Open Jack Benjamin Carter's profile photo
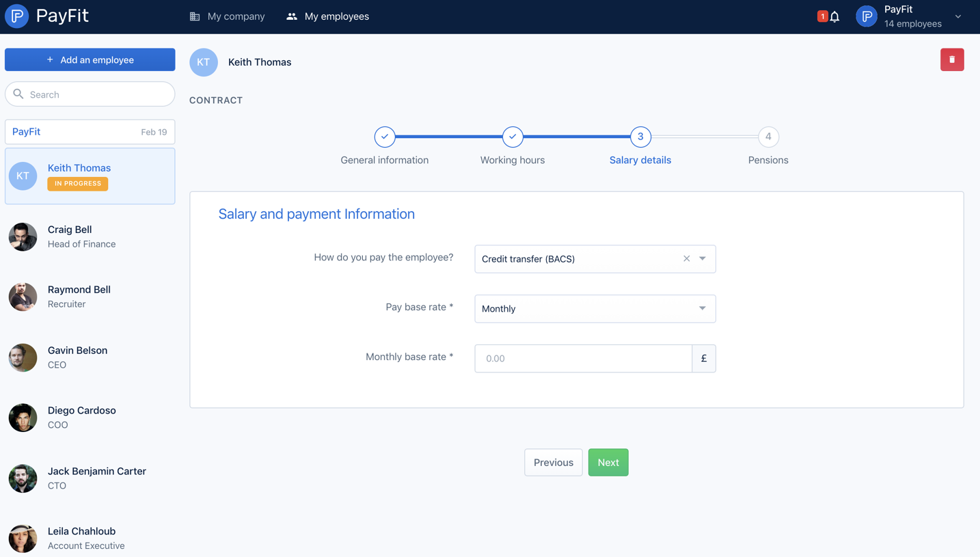 click(23, 478)
